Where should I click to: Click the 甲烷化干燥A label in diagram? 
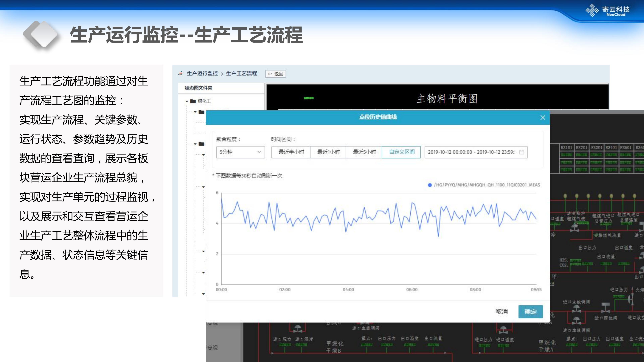point(547,346)
